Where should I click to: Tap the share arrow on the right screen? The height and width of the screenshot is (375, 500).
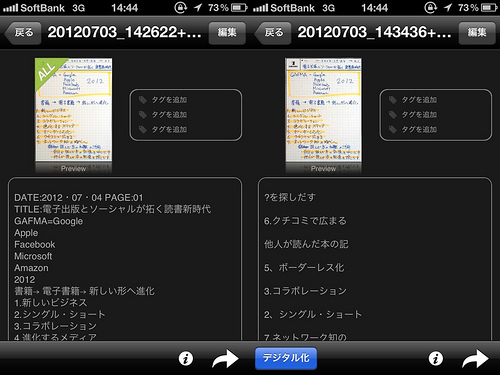coord(476,359)
